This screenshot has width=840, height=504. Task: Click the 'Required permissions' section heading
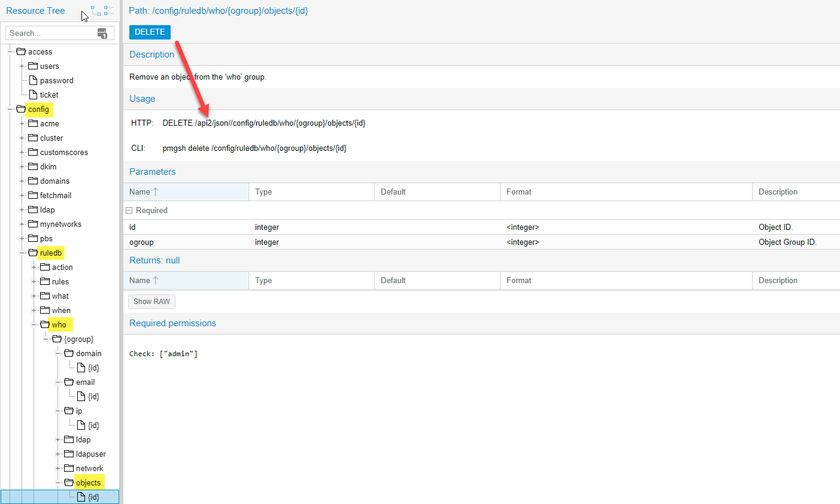coord(172,323)
